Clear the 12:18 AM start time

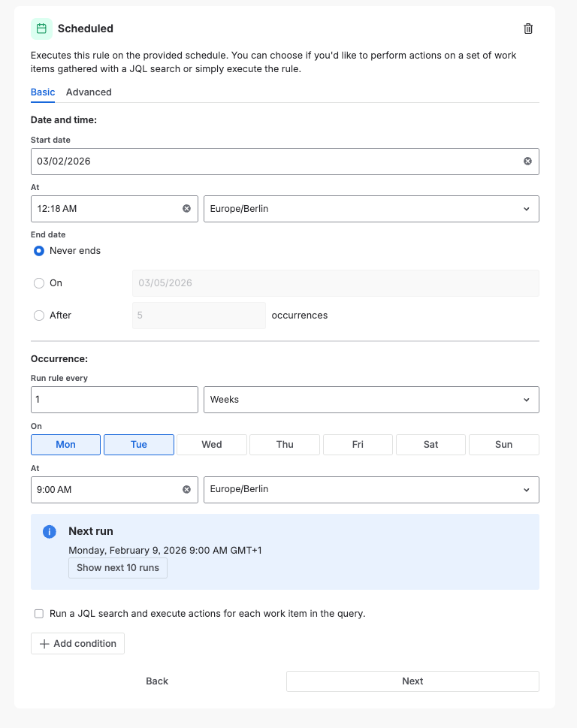(x=186, y=208)
